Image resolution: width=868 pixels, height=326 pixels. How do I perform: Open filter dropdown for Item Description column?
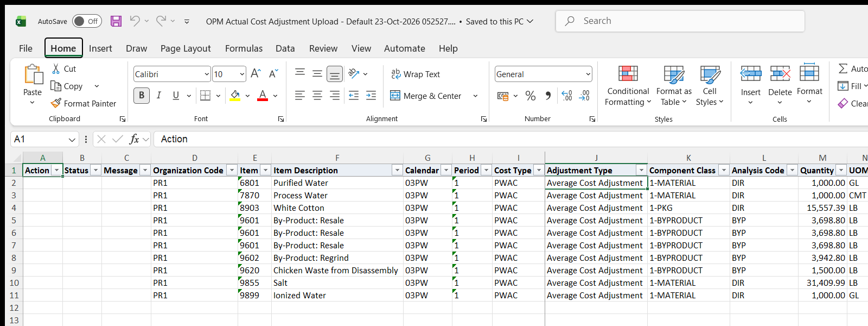point(397,170)
